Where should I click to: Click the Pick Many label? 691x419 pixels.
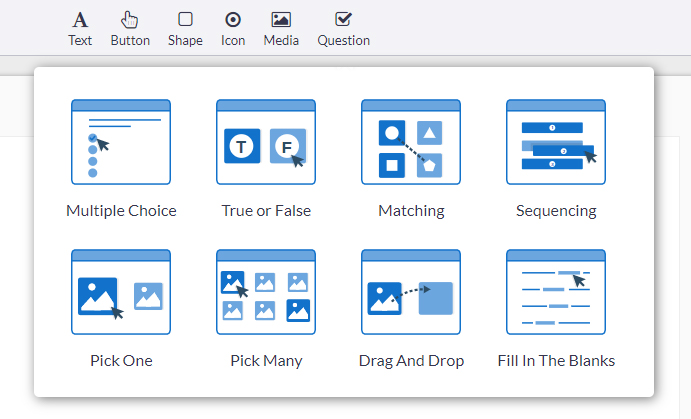266,361
